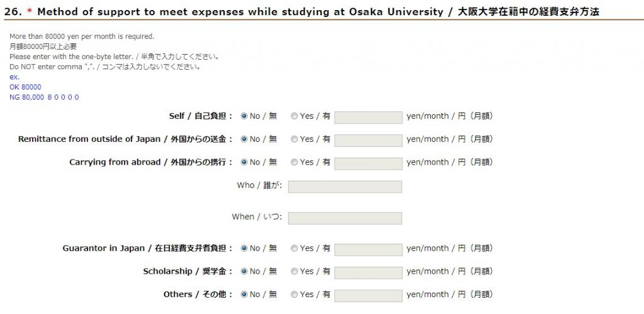Focus the Remittance amount input field
The width and height of the screenshot is (644, 314).
(x=368, y=140)
